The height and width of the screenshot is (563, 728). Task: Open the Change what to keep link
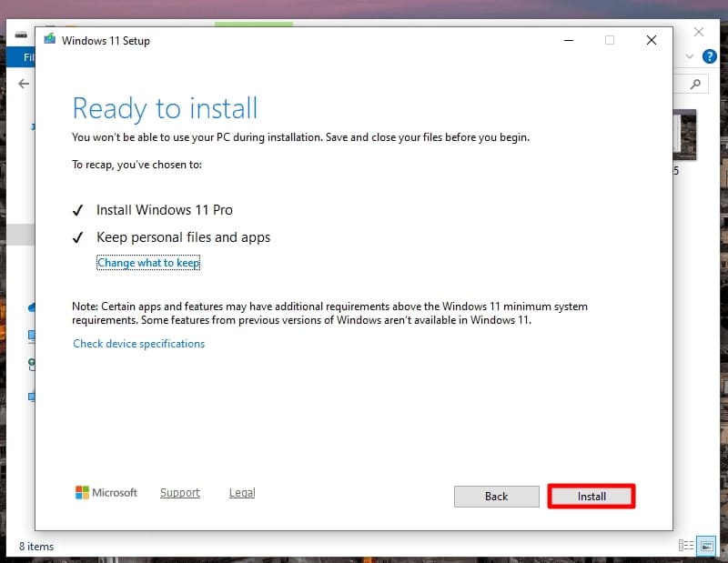148,262
